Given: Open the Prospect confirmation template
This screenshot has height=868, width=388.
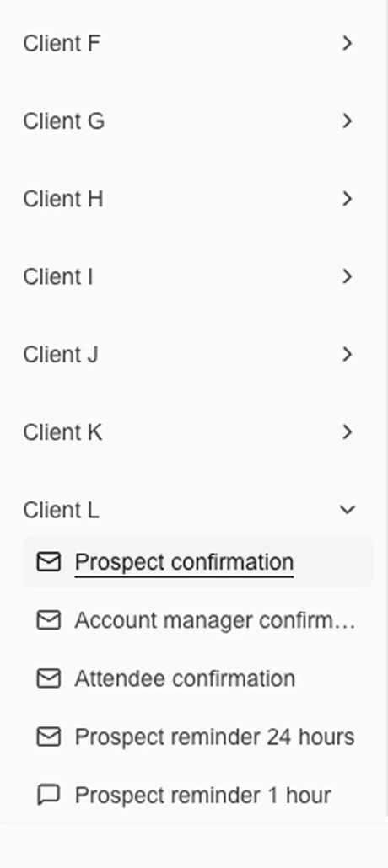Looking at the screenshot, I should [184, 562].
